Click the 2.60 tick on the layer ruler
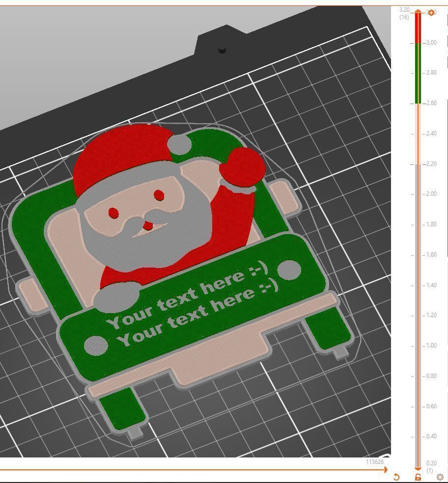 pos(431,103)
